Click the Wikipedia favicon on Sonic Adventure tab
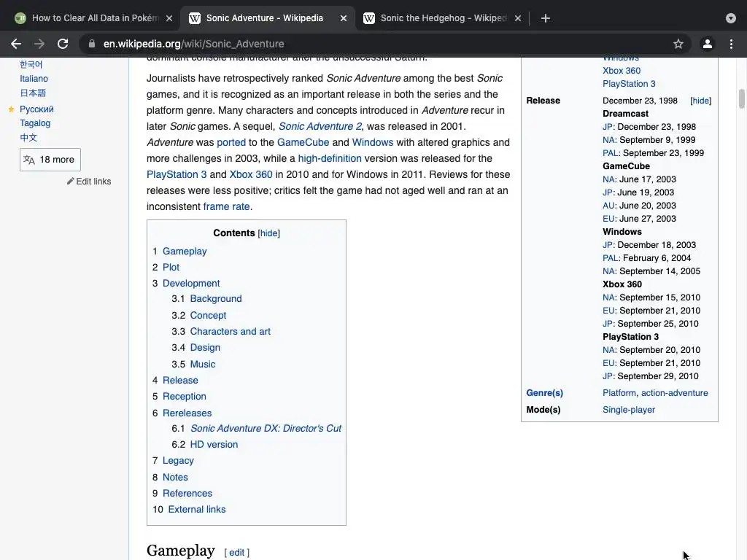 point(194,18)
